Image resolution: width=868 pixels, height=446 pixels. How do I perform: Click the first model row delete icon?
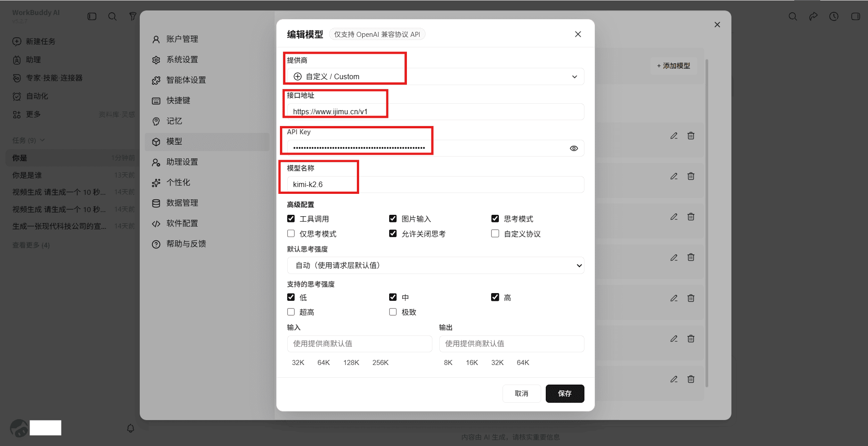click(x=691, y=136)
